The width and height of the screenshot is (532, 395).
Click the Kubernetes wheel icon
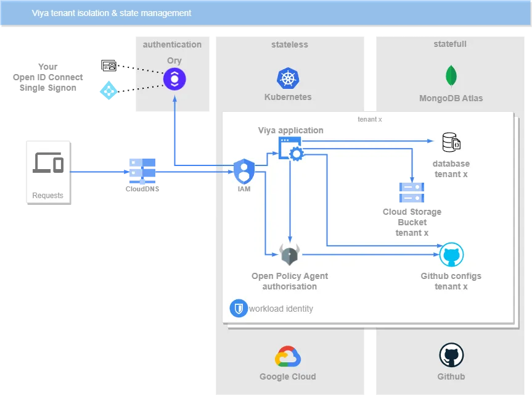[x=287, y=78]
